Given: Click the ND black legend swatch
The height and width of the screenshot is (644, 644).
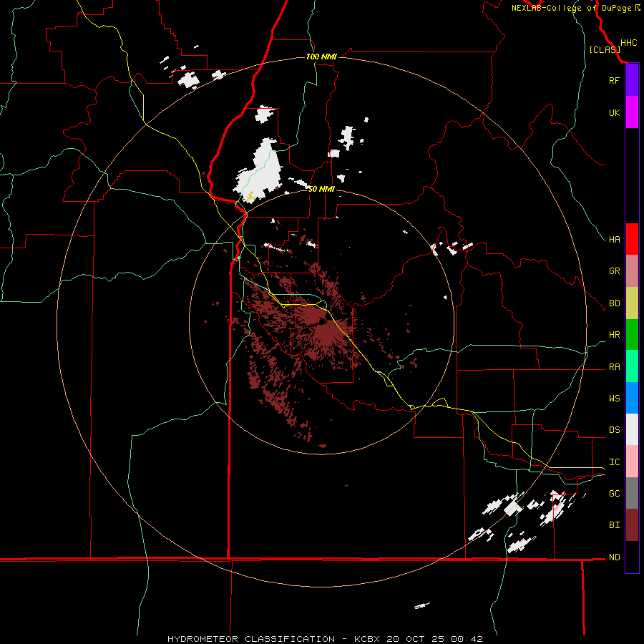Looking at the screenshot, I should (632, 557).
